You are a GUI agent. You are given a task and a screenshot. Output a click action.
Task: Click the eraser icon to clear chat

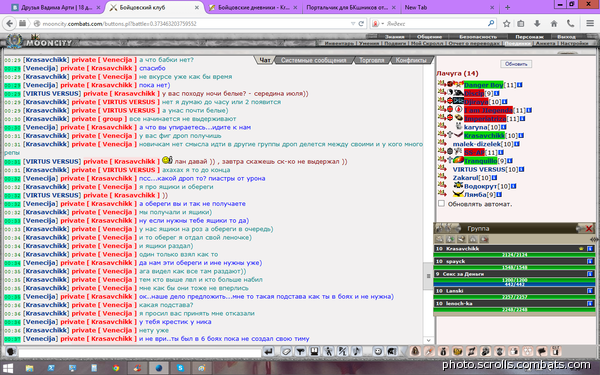286,351
